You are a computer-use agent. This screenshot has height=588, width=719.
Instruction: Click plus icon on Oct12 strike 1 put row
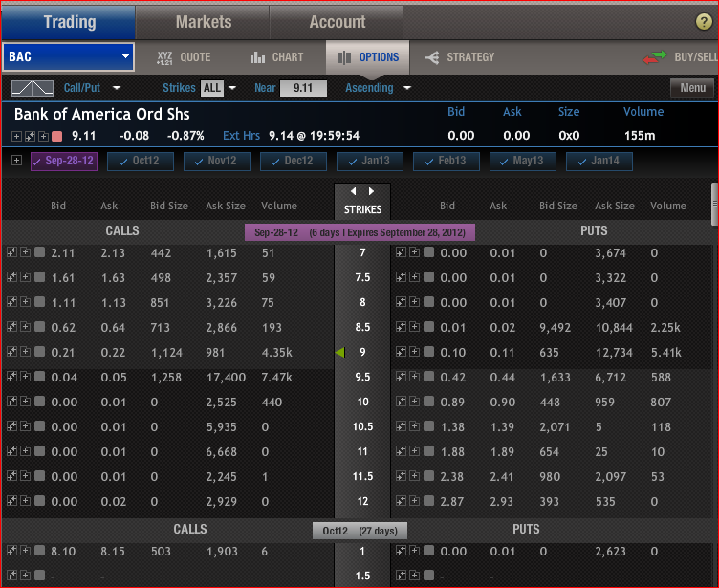click(x=415, y=551)
